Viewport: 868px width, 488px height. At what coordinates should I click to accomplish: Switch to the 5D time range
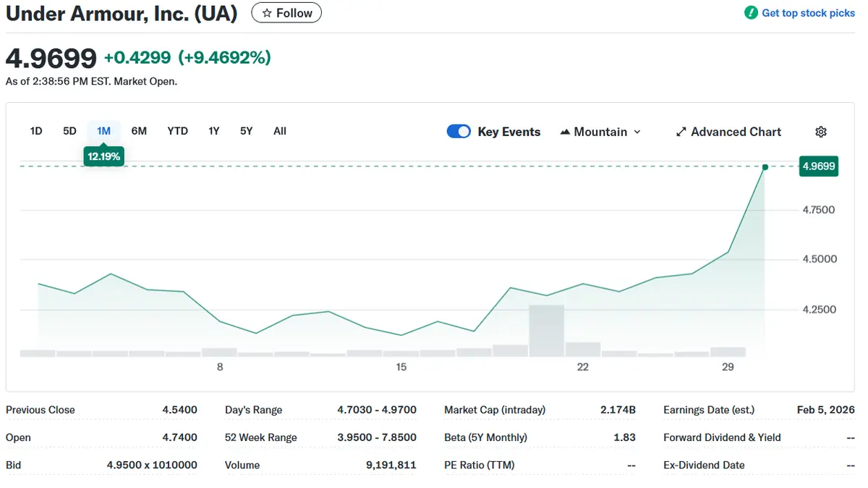click(x=69, y=131)
